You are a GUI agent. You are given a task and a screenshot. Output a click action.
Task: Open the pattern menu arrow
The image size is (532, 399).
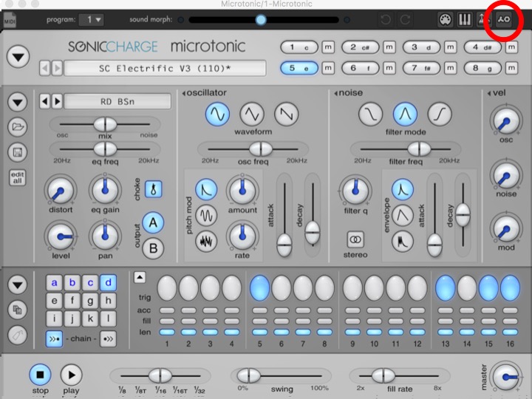(x=18, y=284)
